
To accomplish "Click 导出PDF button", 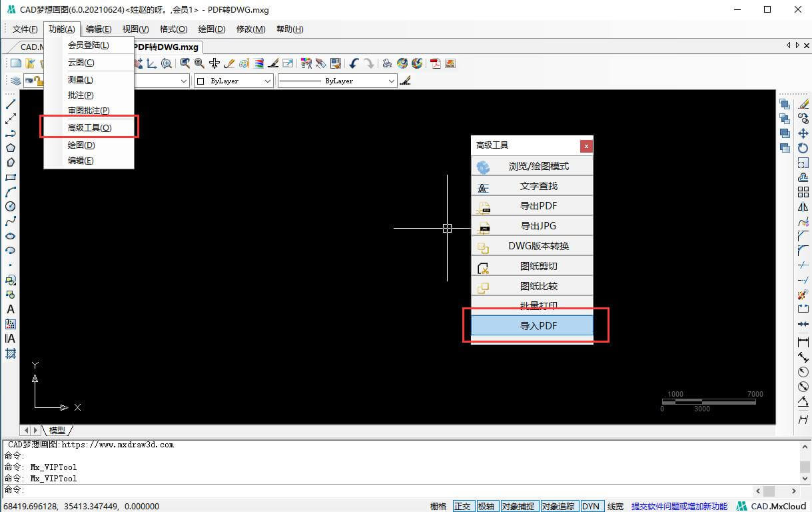I will [532, 206].
